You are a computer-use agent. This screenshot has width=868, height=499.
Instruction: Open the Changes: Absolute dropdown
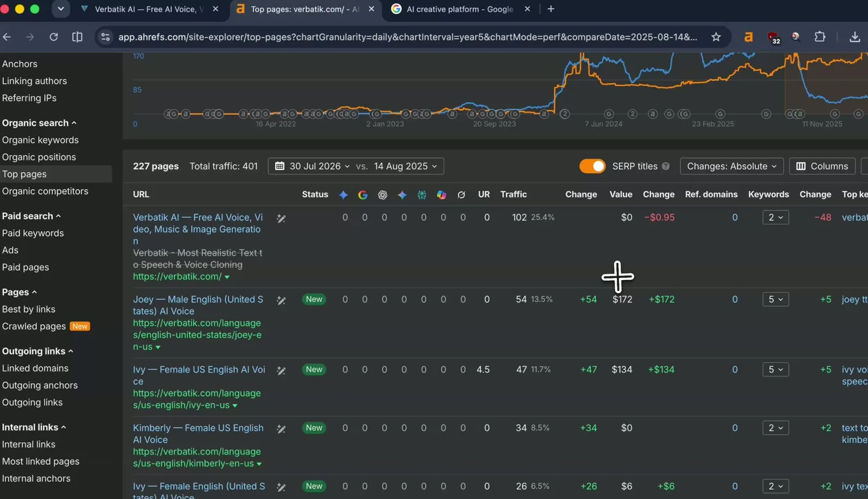[x=732, y=166]
